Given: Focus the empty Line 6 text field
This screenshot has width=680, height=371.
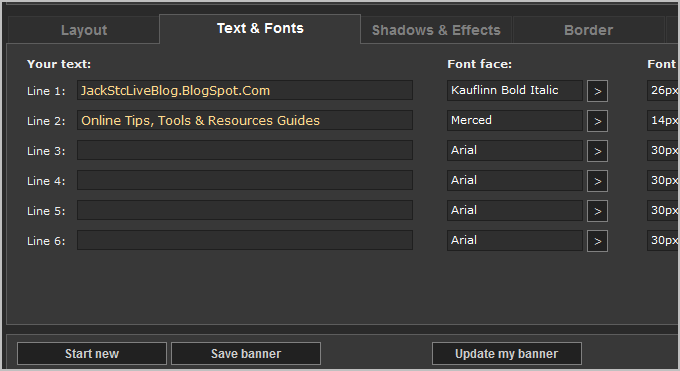Looking at the screenshot, I should (x=245, y=240).
